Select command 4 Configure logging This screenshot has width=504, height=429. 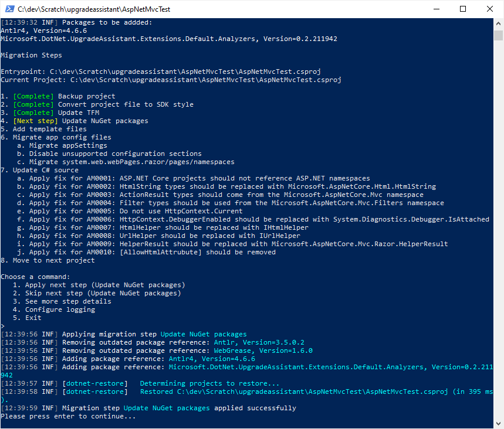tap(53, 309)
